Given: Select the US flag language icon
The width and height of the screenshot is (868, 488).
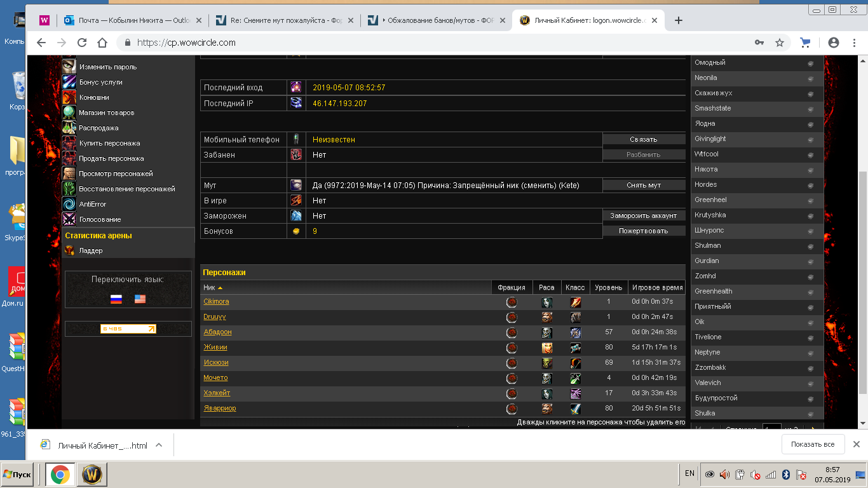Looking at the screenshot, I should (140, 299).
